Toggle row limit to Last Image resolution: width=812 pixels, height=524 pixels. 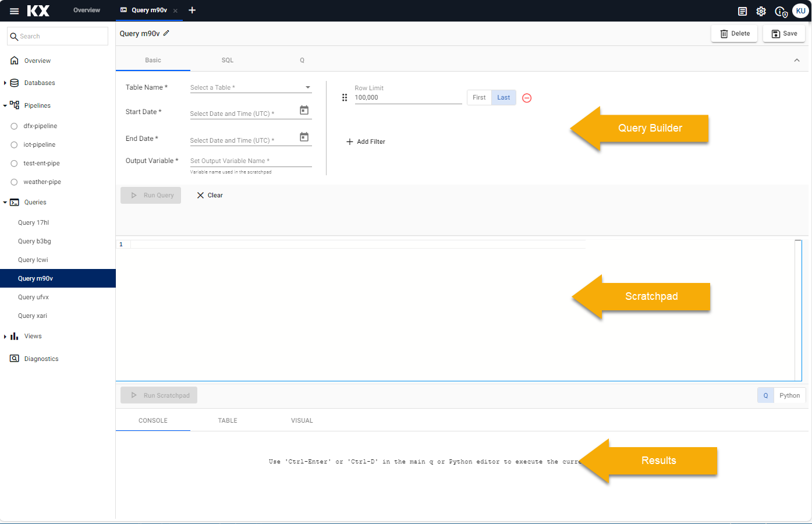click(x=503, y=97)
